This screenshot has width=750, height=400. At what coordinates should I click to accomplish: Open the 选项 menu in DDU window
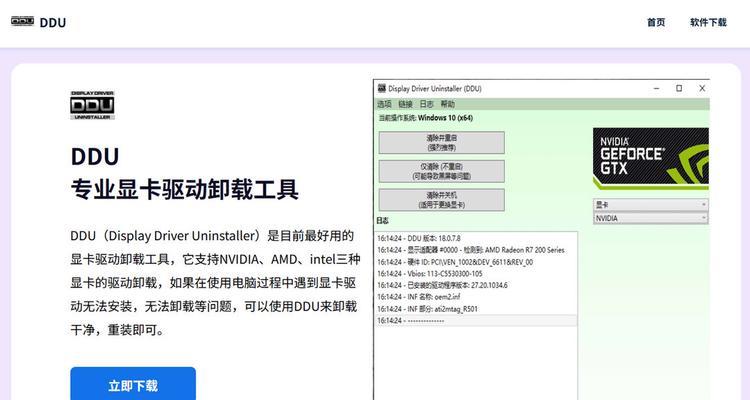tap(384, 104)
